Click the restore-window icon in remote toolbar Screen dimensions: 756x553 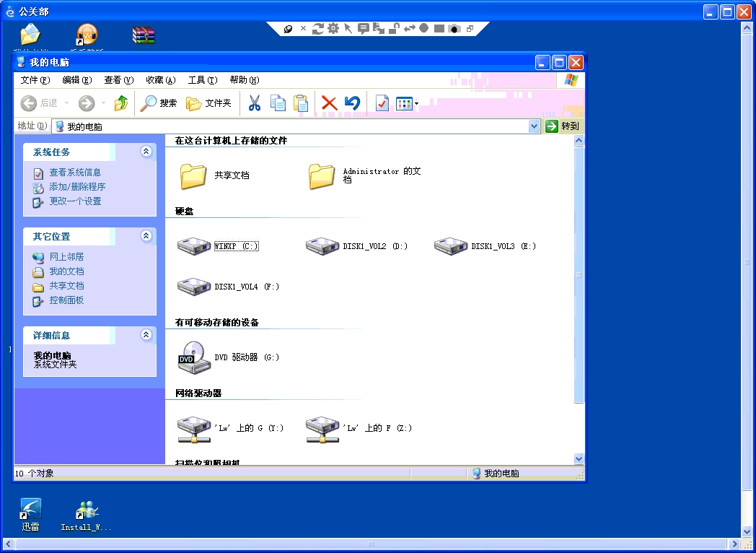point(470,28)
